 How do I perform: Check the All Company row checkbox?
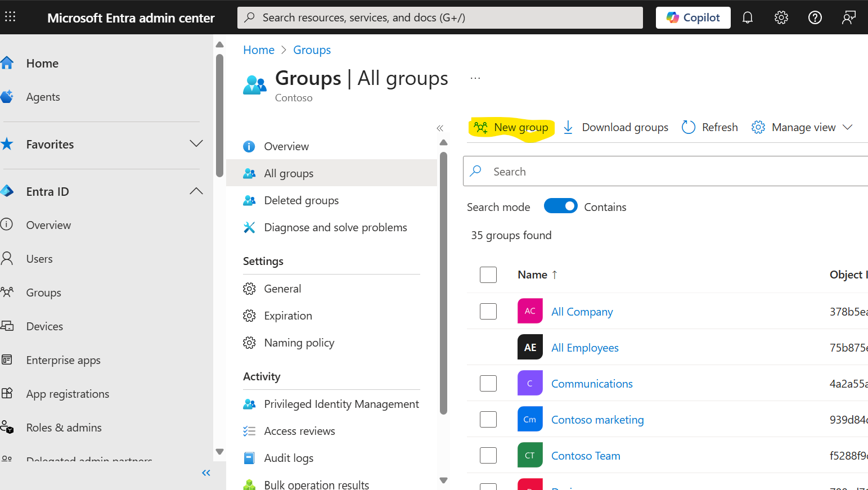coord(488,311)
